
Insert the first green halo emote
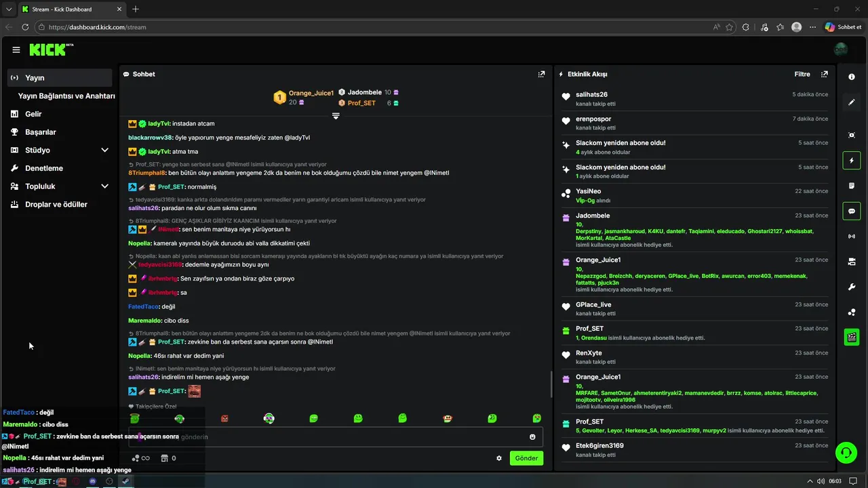[x=135, y=418]
